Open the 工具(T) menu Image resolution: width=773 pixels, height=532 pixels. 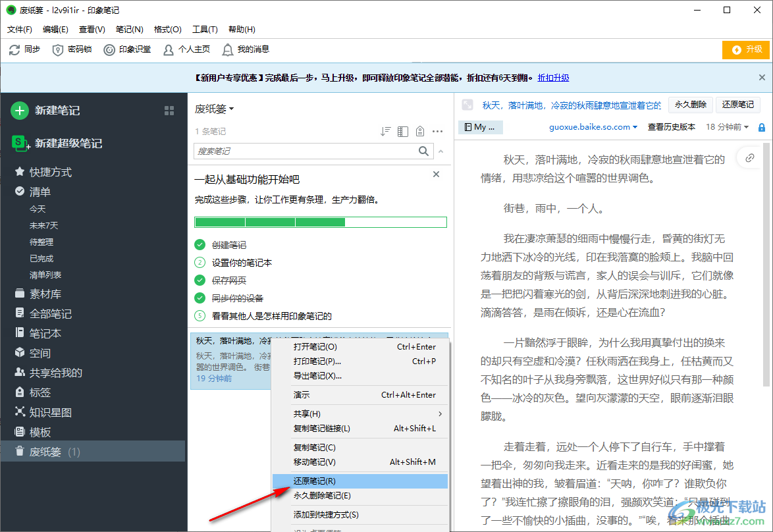point(205,29)
